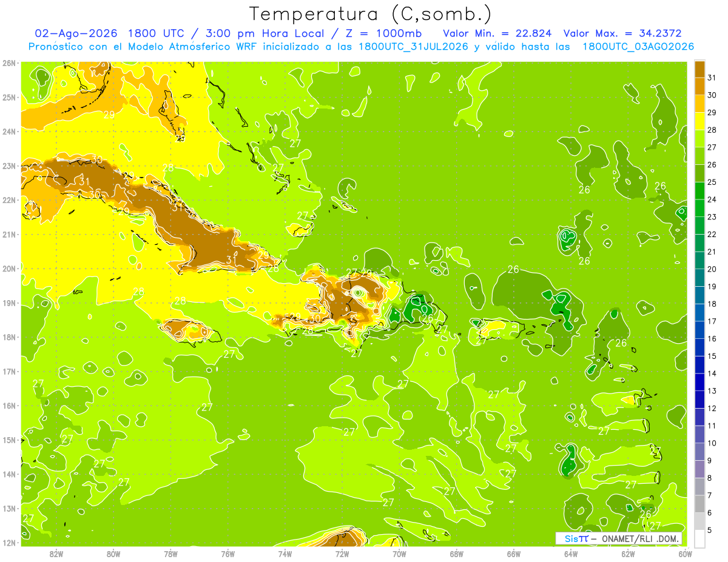Click the 25N latitude axis label
This screenshot has height=562, width=728.
coord(8,97)
